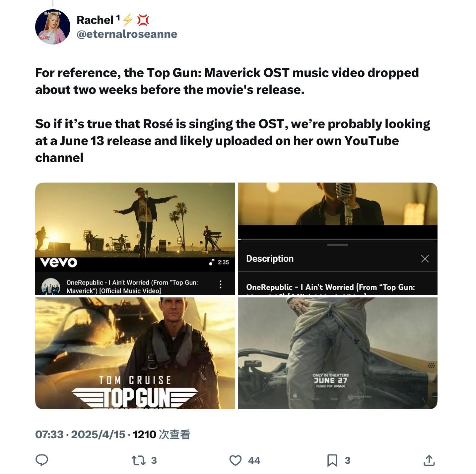
Task: Select the video title I Ain't Worried
Action: tap(132, 286)
